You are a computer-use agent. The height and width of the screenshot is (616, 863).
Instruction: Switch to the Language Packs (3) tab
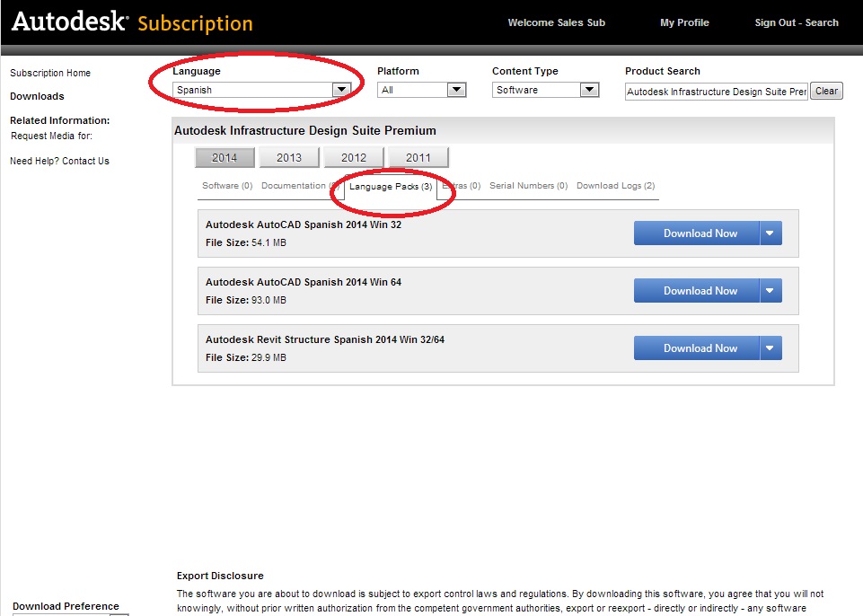[391, 187]
